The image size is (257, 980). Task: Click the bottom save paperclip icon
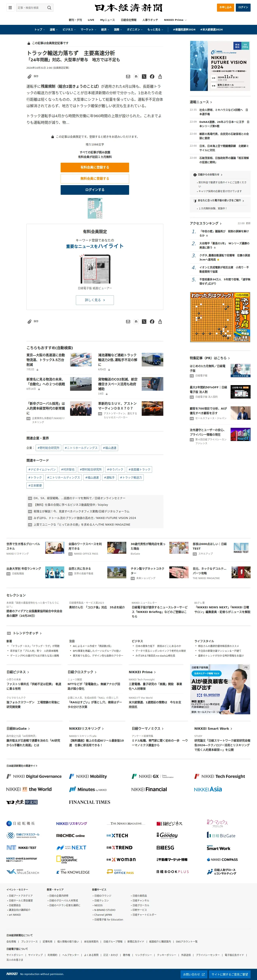click(29, 321)
